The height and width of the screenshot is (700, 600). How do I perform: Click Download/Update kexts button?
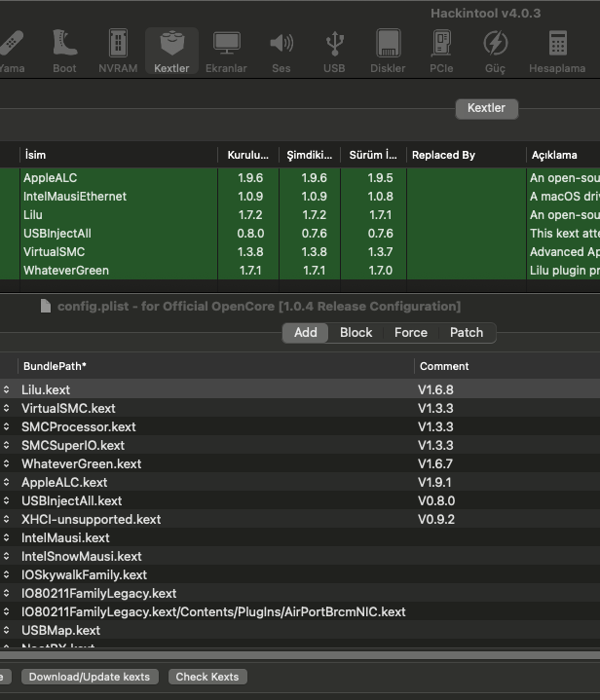tap(90, 677)
